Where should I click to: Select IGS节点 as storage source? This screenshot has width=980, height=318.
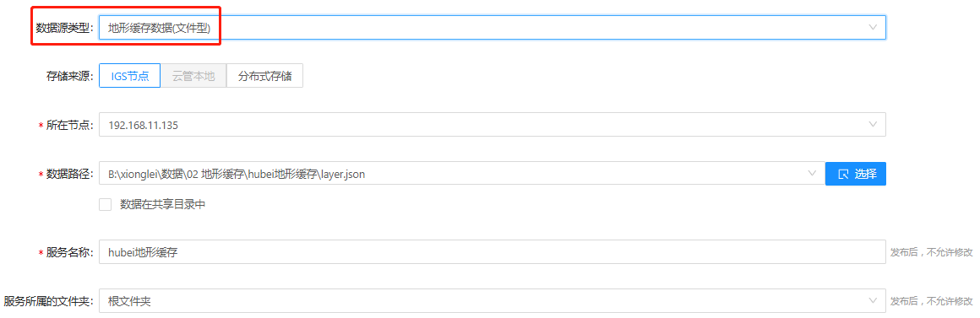point(130,76)
